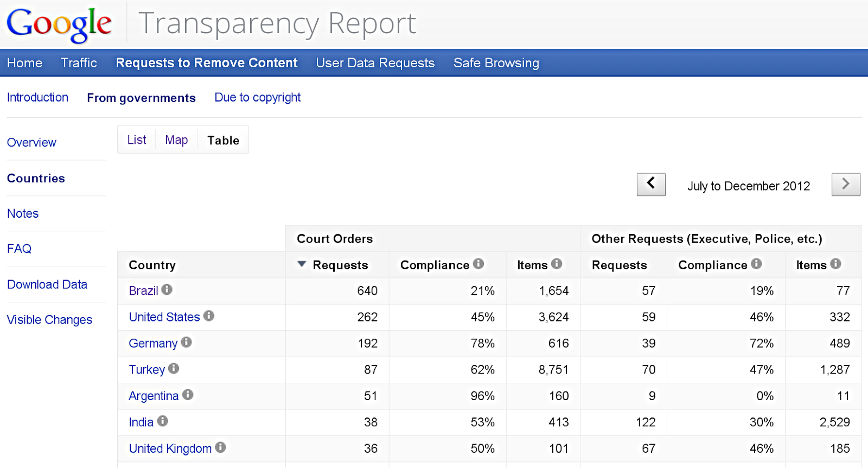Click Germany compliance value 78%
868x468 pixels.
point(482,344)
